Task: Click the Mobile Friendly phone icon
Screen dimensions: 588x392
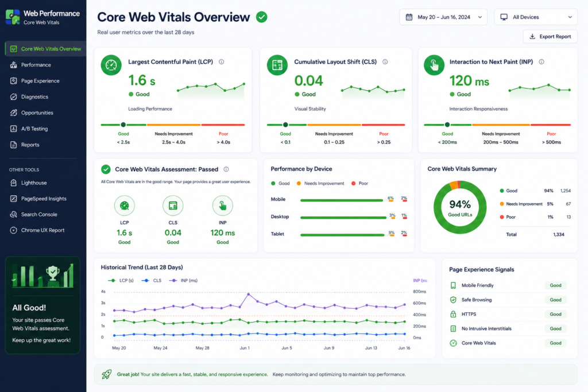Action: pos(453,286)
